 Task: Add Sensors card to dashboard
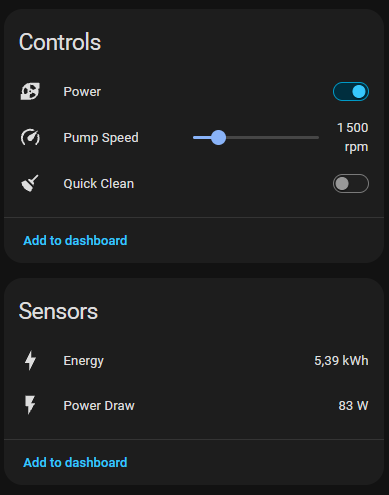tap(75, 462)
